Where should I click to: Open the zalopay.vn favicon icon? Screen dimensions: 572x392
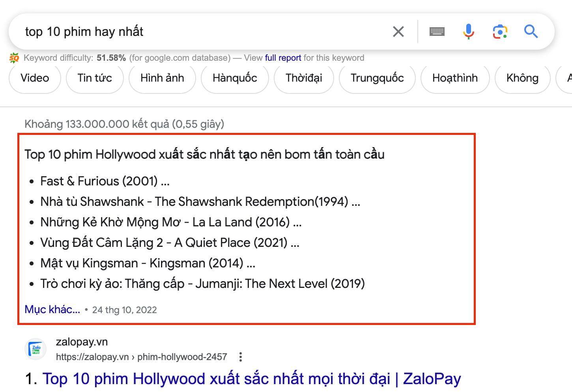(36, 349)
